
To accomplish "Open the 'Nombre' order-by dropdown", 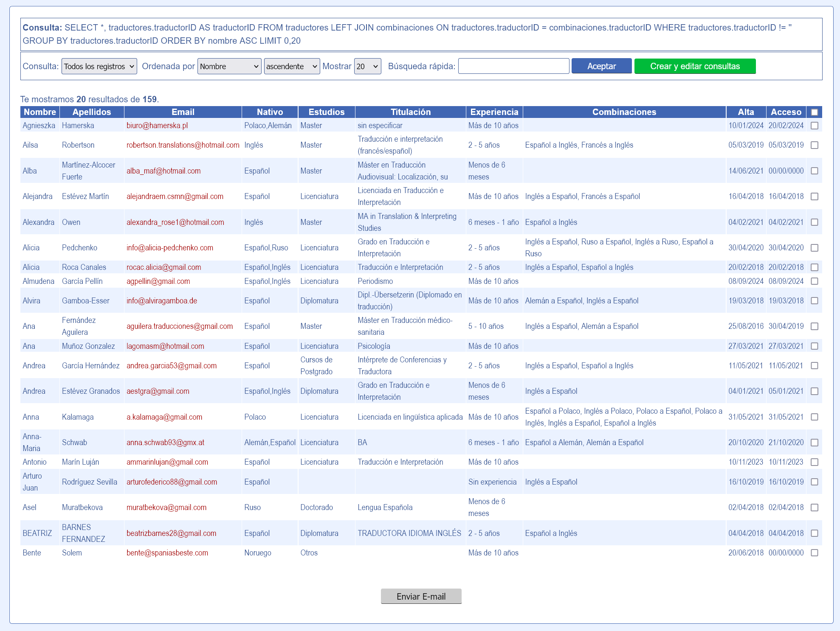I will (229, 67).
